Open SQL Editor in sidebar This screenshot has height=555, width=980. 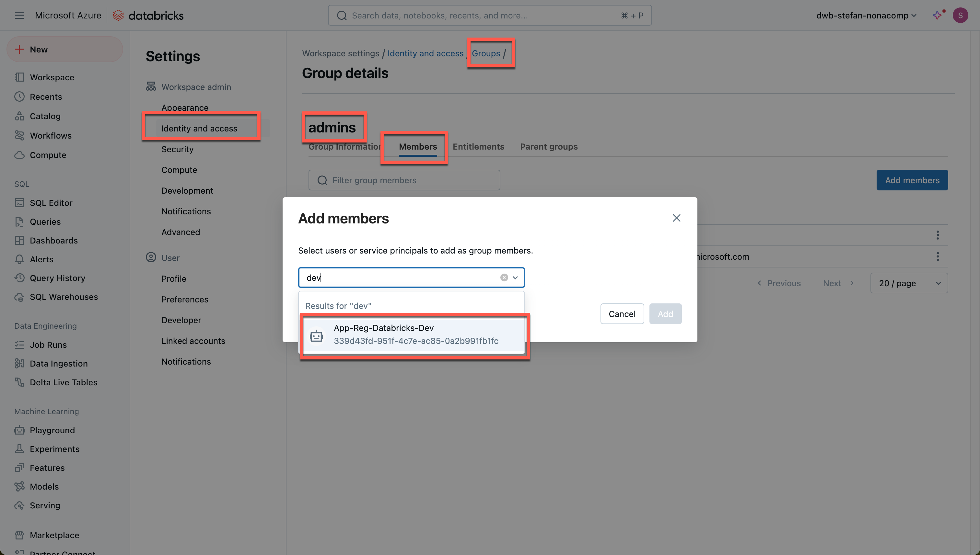pyautogui.click(x=51, y=203)
